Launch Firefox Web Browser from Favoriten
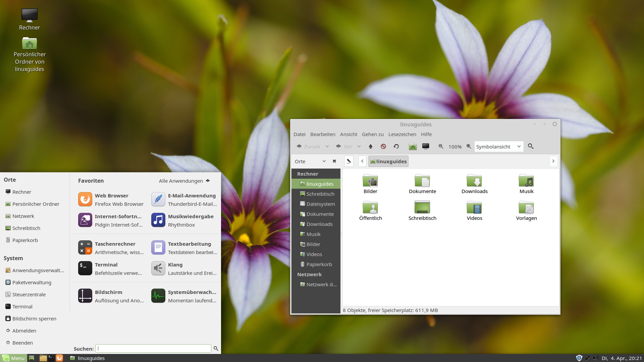Image resolution: width=644 pixels, height=362 pixels. (x=111, y=199)
